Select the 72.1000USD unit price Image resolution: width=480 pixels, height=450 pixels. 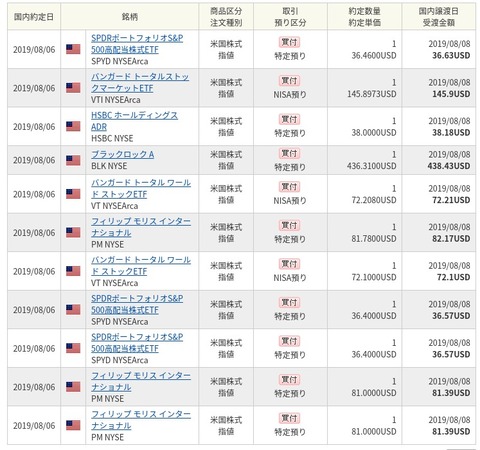374,277
